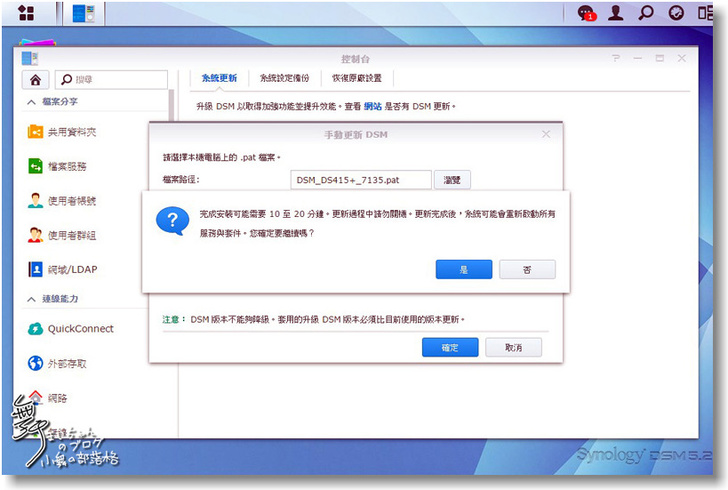This screenshot has height=490, width=728.
Task: Select 使用者群組 label in sidebar
Action: pyautogui.click(x=72, y=235)
